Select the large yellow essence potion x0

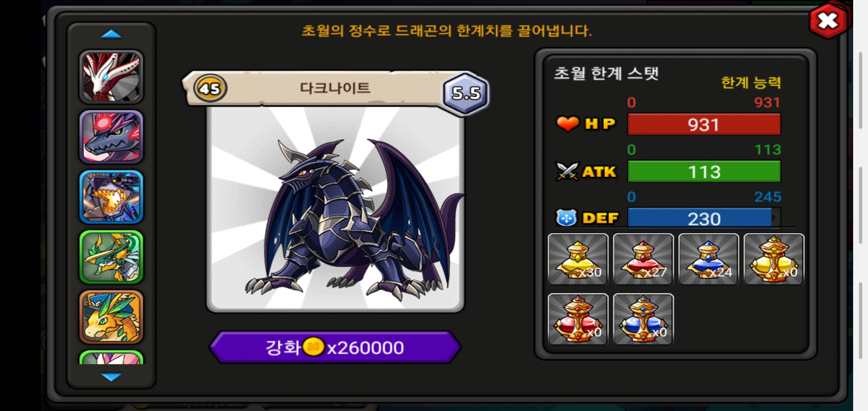point(774,259)
